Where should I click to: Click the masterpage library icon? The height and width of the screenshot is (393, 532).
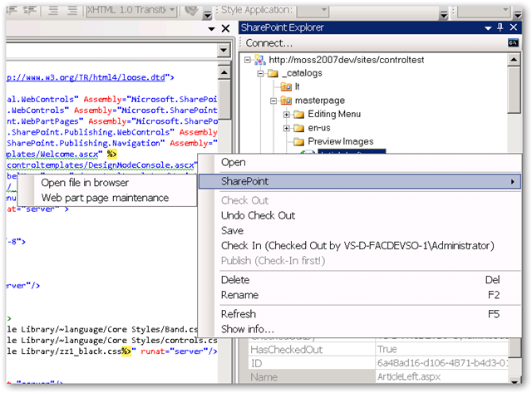pyautogui.click(x=286, y=101)
